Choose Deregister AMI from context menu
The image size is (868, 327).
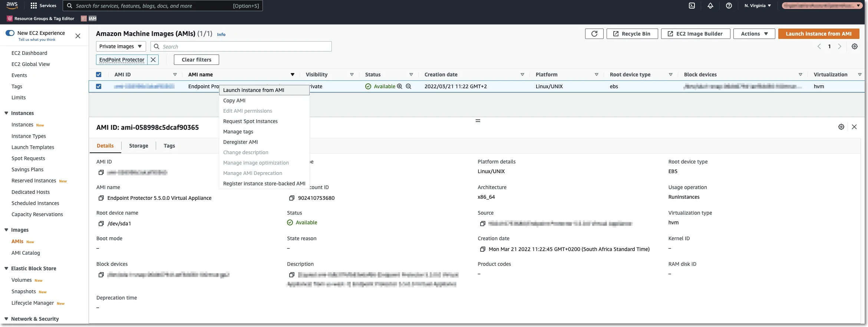pyautogui.click(x=241, y=142)
